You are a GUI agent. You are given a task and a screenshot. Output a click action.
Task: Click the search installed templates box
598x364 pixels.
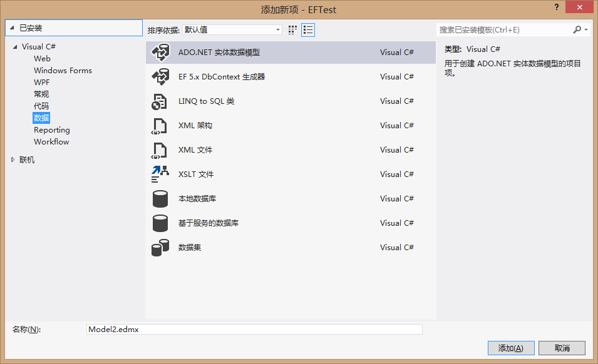[505, 29]
